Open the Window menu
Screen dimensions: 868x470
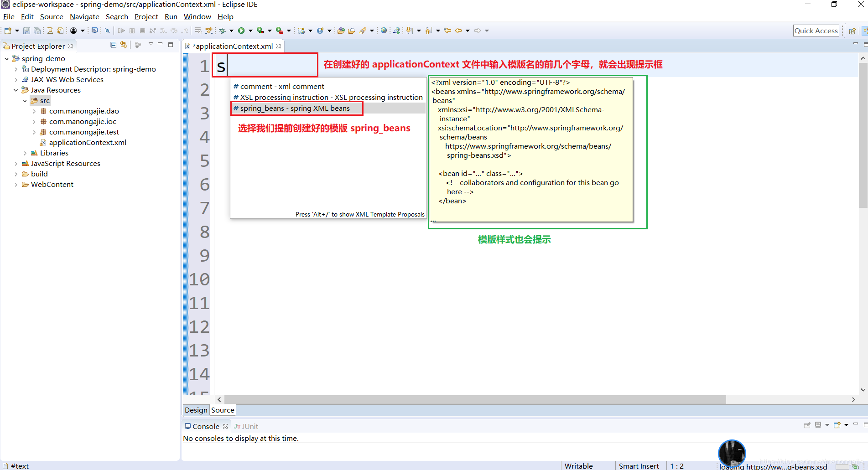[x=197, y=16]
